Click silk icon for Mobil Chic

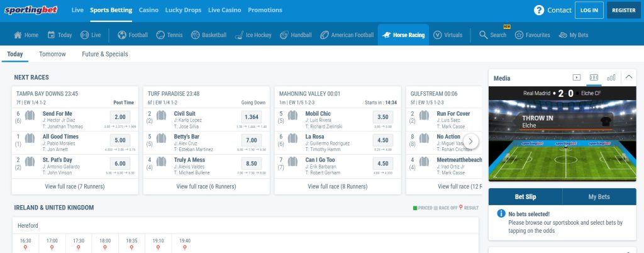pyautogui.click(x=292, y=115)
